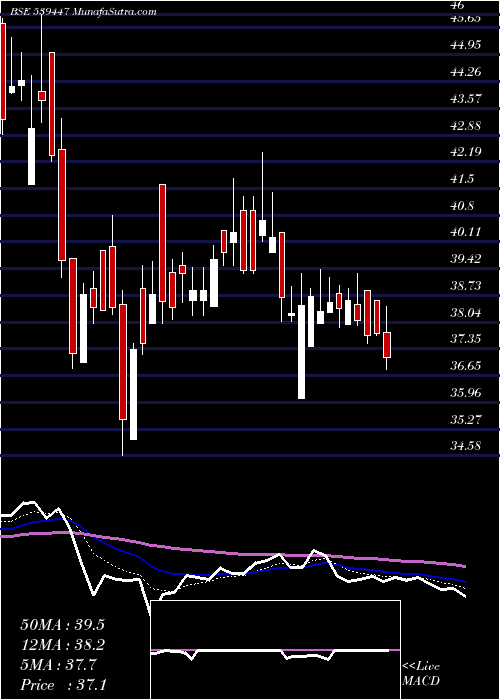Click the 40.8 price axis label
Image resolution: width=500 pixels, height=700 pixels.
click(x=462, y=206)
